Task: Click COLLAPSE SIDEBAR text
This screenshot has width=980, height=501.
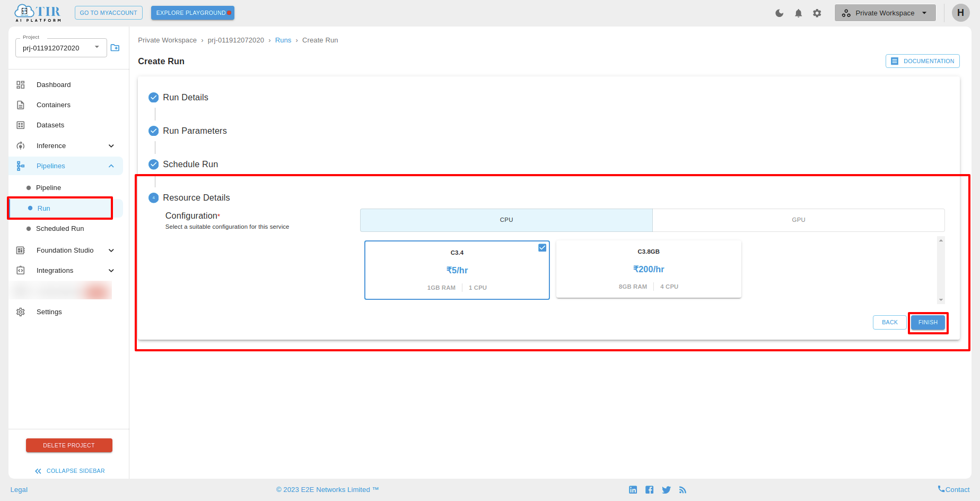Action: (76, 471)
